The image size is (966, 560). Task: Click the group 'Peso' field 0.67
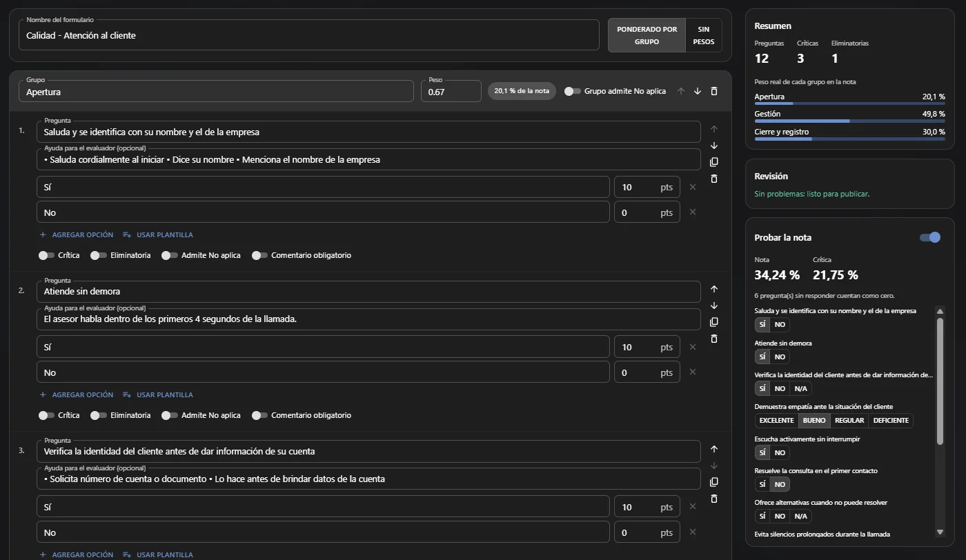click(x=451, y=91)
